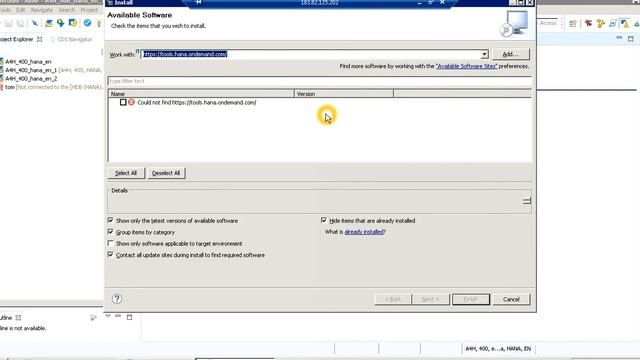Open help with the question mark icon
This screenshot has width=640, height=360.
coord(117,299)
